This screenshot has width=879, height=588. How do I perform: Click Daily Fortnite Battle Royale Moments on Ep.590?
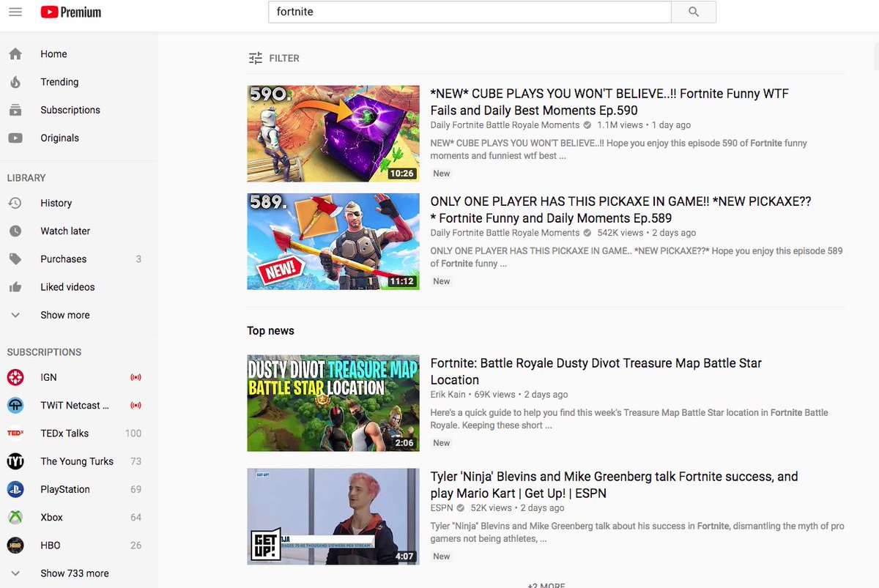tap(505, 125)
